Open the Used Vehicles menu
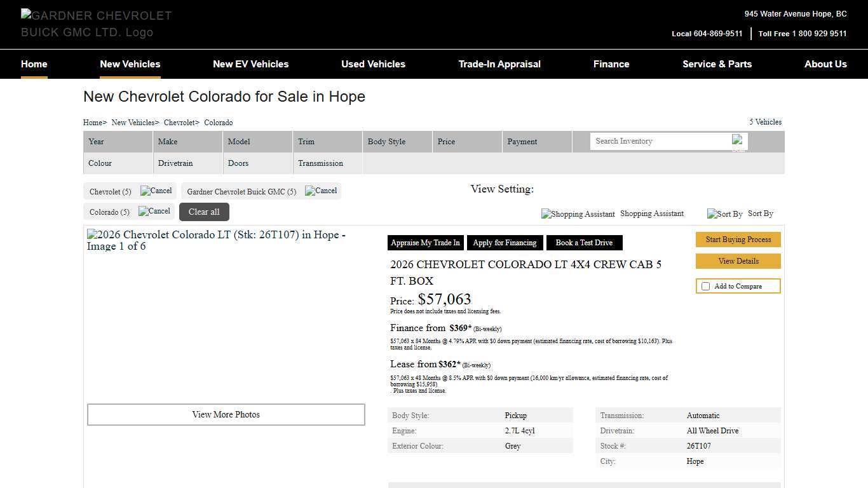Screen dimensions: 868x488 [373, 64]
